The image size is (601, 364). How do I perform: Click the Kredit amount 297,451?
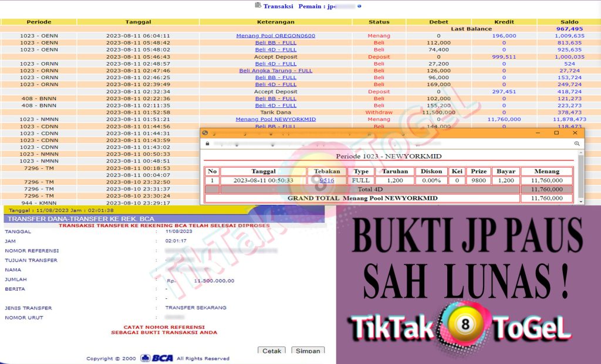[x=504, y=91]
